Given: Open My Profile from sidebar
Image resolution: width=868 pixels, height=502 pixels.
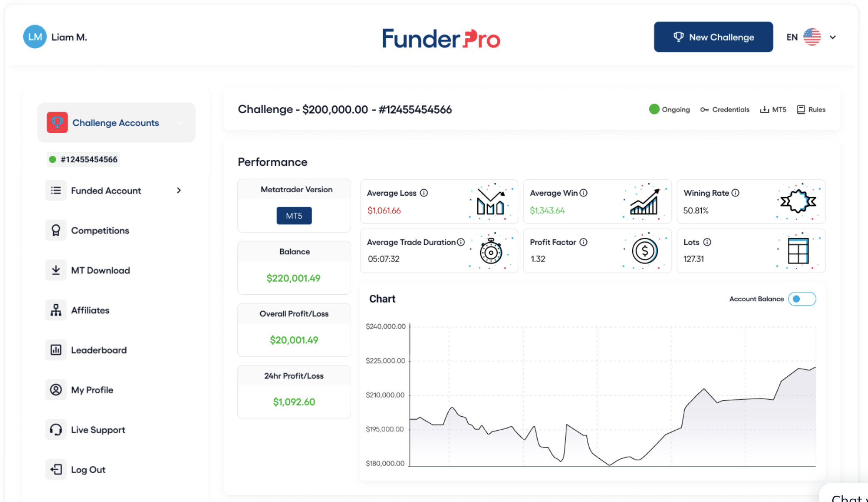Looking at the screenshot, I should [92, 390].
